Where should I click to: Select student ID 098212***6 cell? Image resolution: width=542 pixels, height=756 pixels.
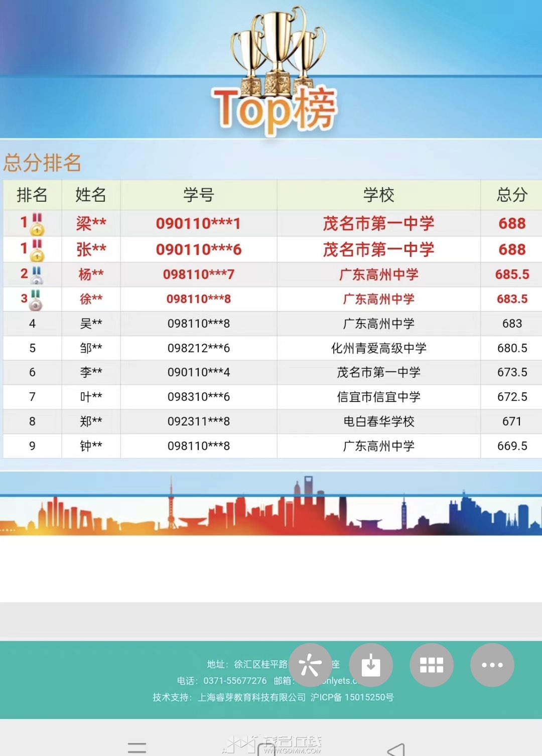(x=198, y=348)
